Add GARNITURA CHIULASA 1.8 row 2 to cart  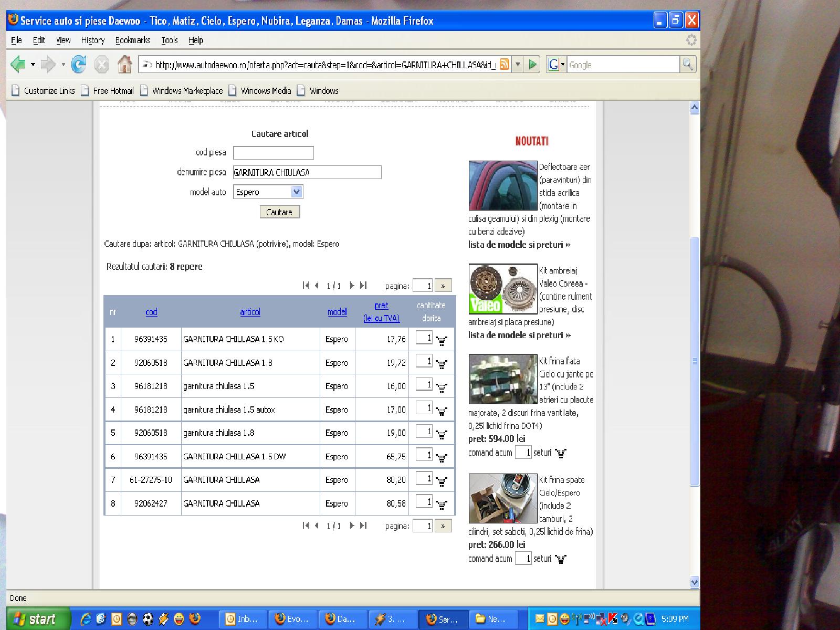[x=442, y=363]
